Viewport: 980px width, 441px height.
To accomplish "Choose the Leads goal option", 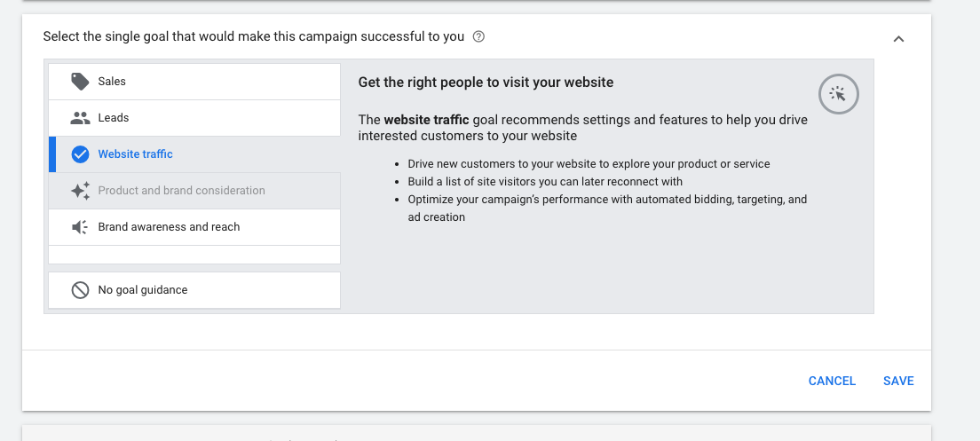I will (x=114, y=118).
